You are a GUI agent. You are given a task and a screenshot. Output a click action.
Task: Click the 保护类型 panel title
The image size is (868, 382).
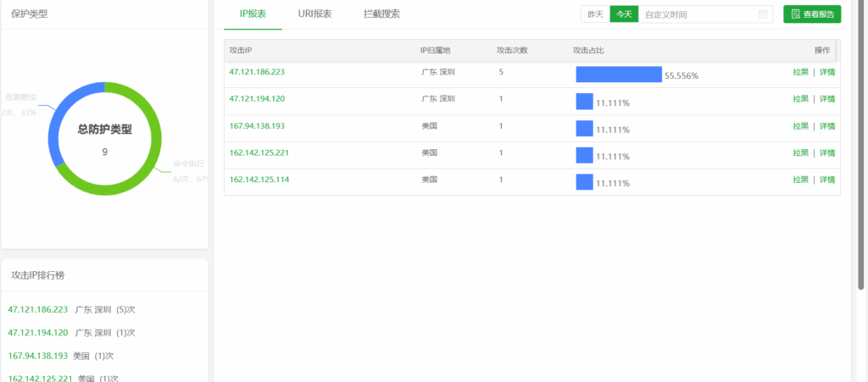(x=30, y=14)
